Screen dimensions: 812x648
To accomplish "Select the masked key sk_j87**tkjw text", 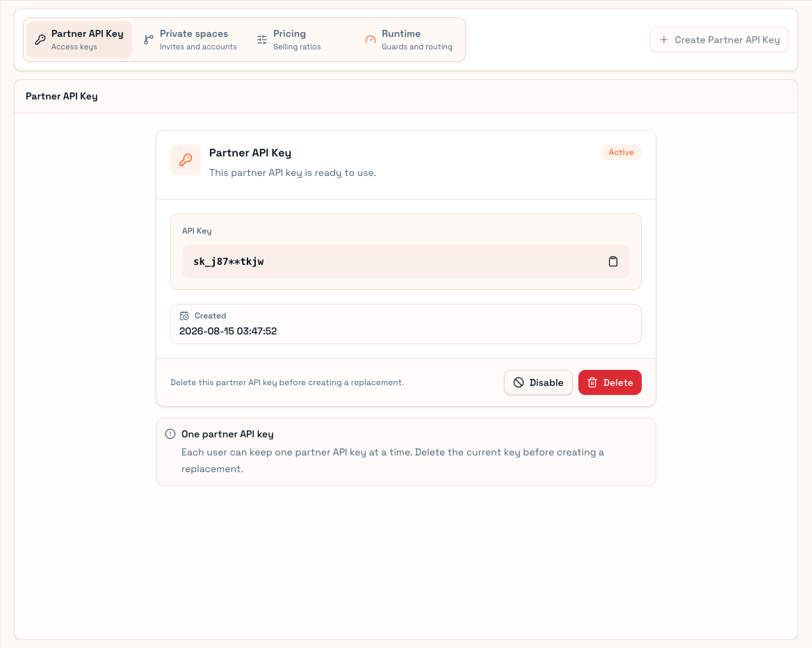I will point(228,261).
